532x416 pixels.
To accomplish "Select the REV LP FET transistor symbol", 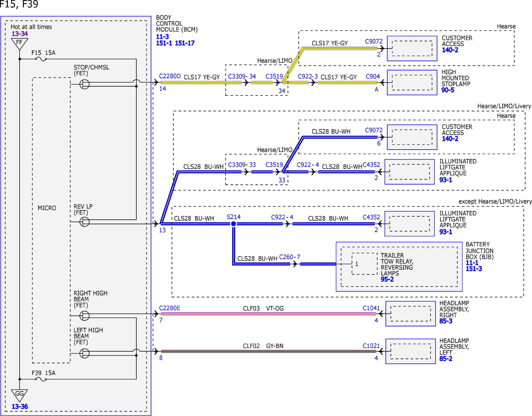I will click(84, 222).
